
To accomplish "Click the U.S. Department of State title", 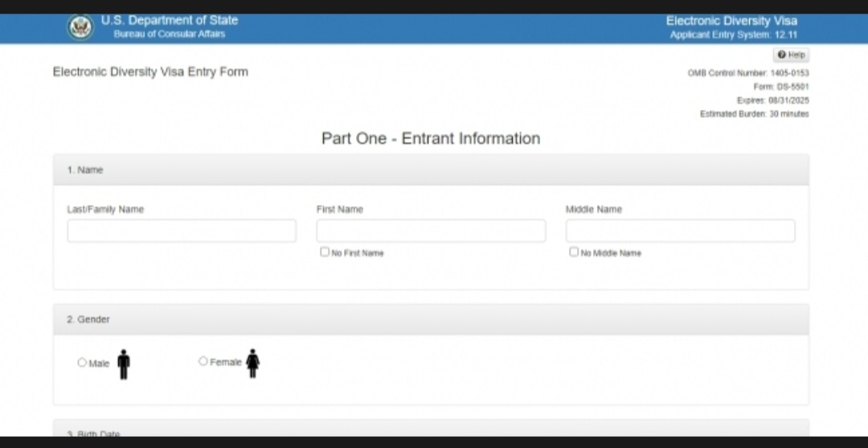I will tap(170, 20).
